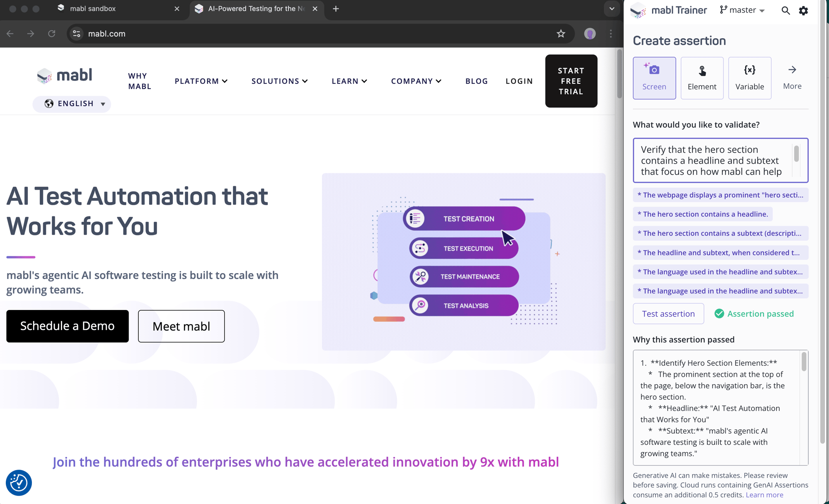Click the Schedule a Demo button

68,326
